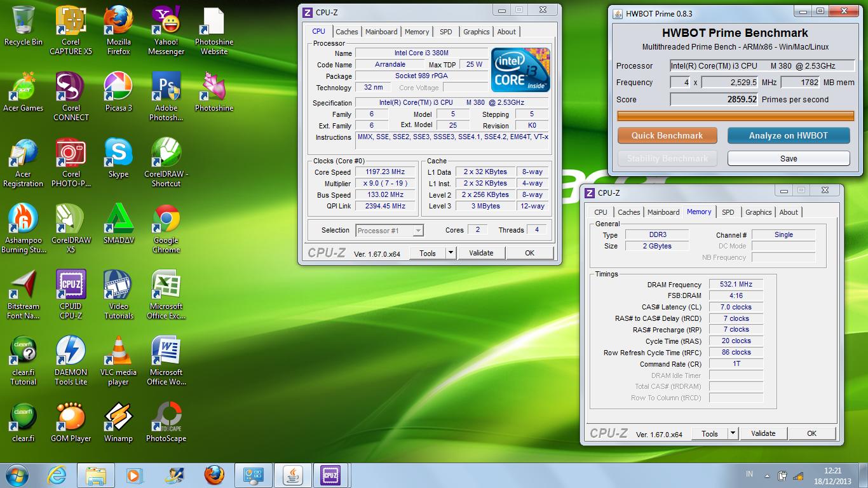The width and height of the screenshot is (868, 488).
Task: Launch Ashampoo Burning Studio icon
Action: 24,228
